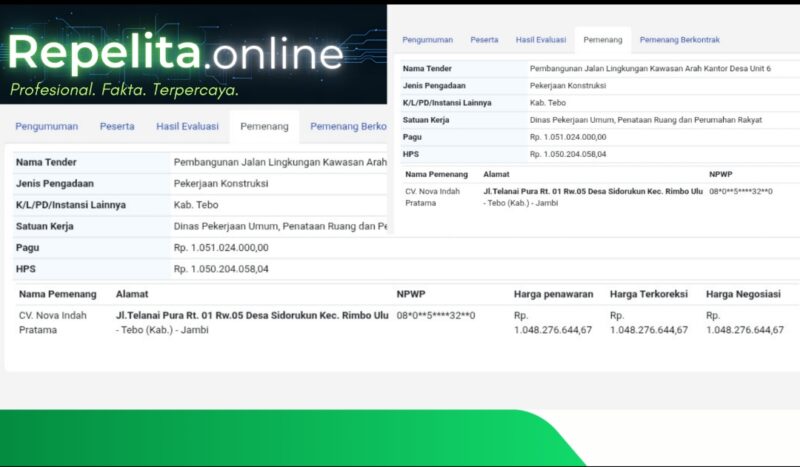Click HPS value Rp. 1.050.204.058,04 in left panel
The image size is (800, 467).
click(x=221, y=269)
